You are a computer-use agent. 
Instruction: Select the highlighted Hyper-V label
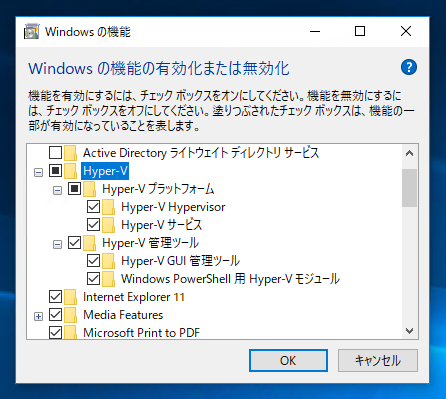coord(105,171)
